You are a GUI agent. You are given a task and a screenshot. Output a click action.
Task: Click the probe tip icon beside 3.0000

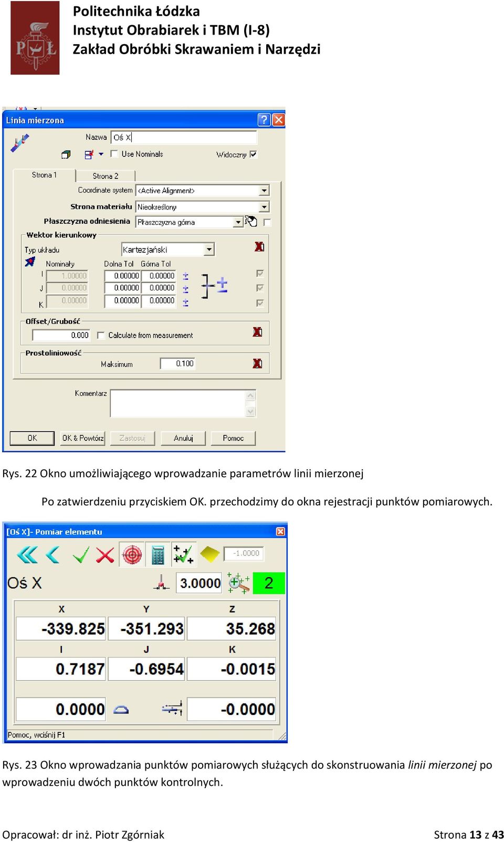coord(161,583)
